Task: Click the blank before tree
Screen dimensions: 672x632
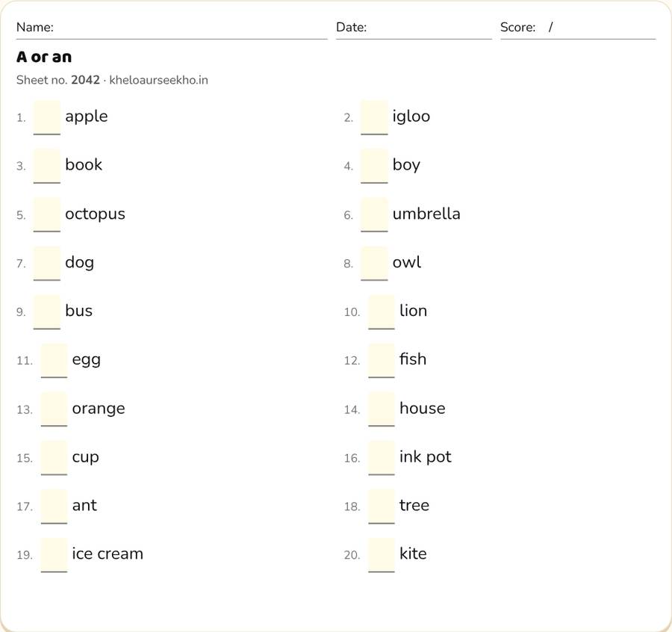Action: pos(382,506)
